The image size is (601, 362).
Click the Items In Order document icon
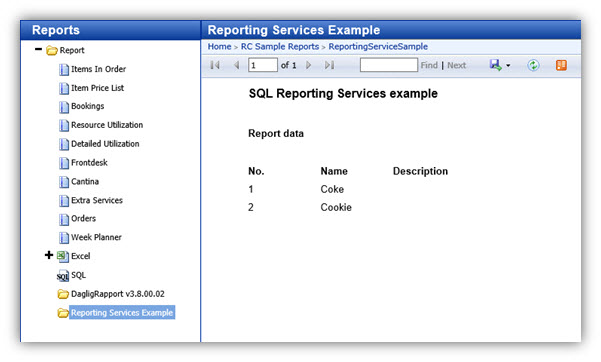(x=64, y=69)
